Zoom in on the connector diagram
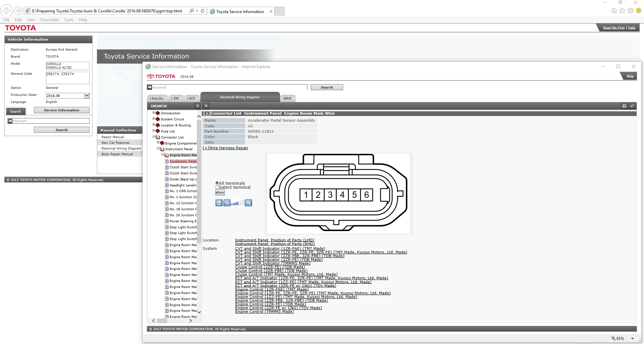This screenshot has width=644, height=344. 248,203
